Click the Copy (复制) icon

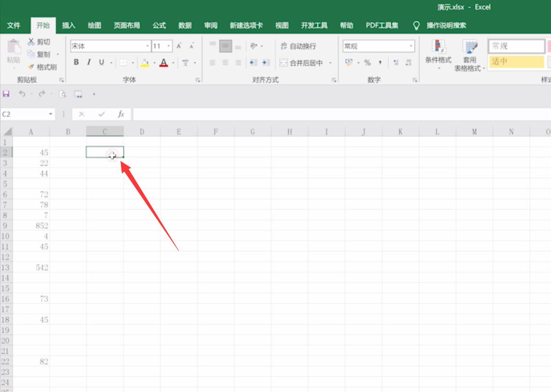pos(31,54)
